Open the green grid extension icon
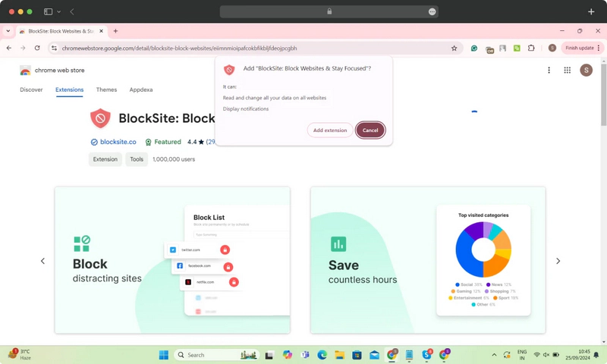The width and height of the screenshot is (607, 364). coord(517,49)
